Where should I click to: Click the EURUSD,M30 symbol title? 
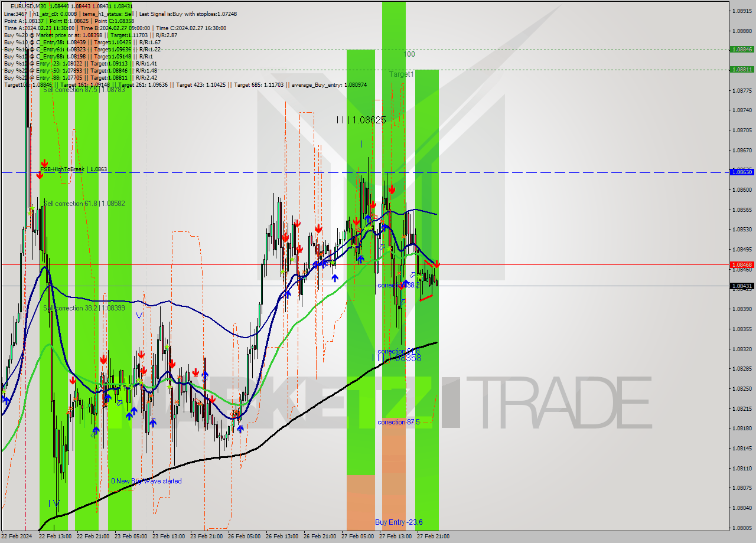coord(28,6)
